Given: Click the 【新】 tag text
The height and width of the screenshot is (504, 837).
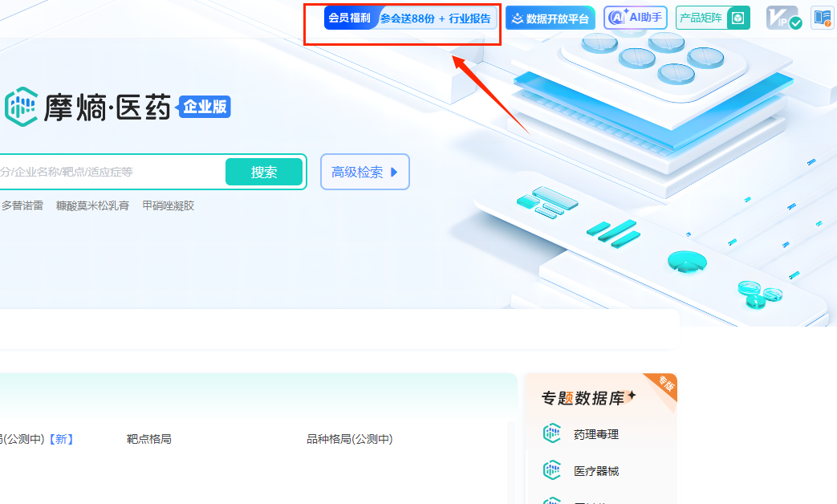Looking at the screenshot, I should tap(61, 439).
